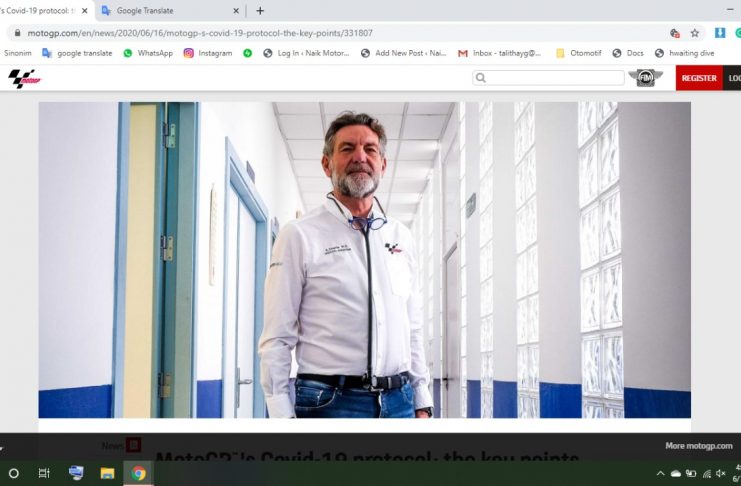Click the Chrome icon in the taskbar
Screen dimensions: 741x486
point(138,473)
